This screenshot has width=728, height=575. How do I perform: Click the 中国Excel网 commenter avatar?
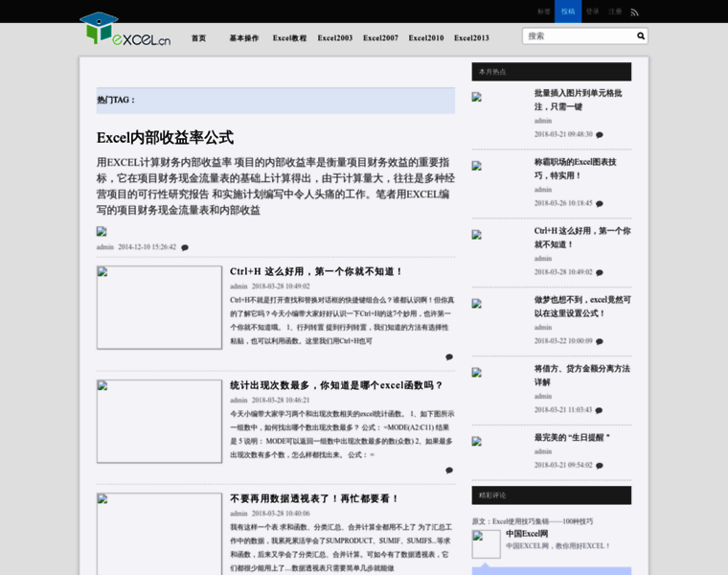pyautogui.click(x=486, y=544)
